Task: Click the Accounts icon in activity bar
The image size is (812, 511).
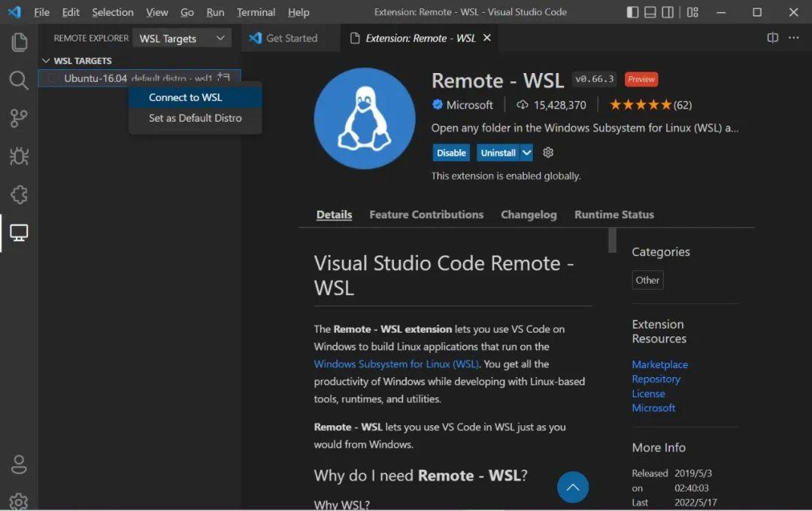Action: click(x=19, y=464)
